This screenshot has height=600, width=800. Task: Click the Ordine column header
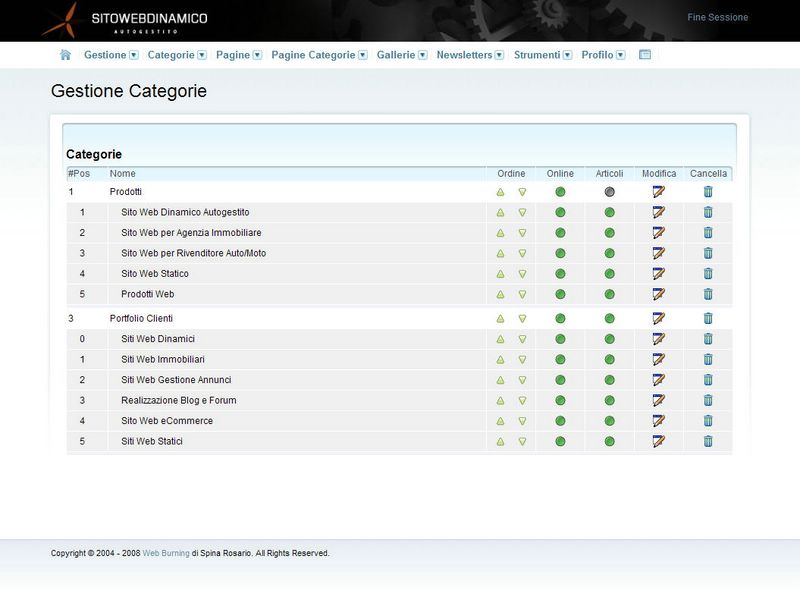pyautogui.click(x=511, y=173)
